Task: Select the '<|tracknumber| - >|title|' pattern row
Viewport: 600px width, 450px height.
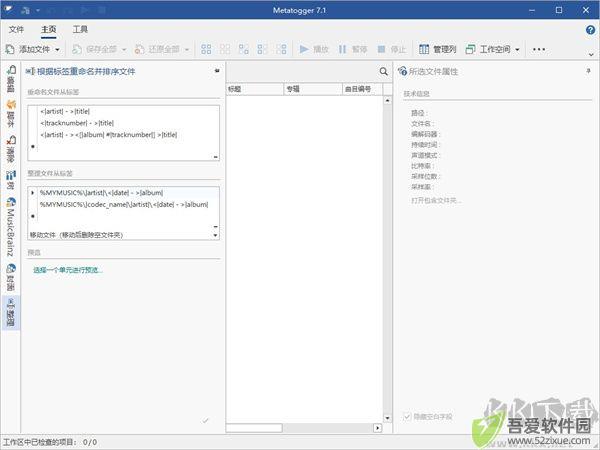Action: (129, 123)
